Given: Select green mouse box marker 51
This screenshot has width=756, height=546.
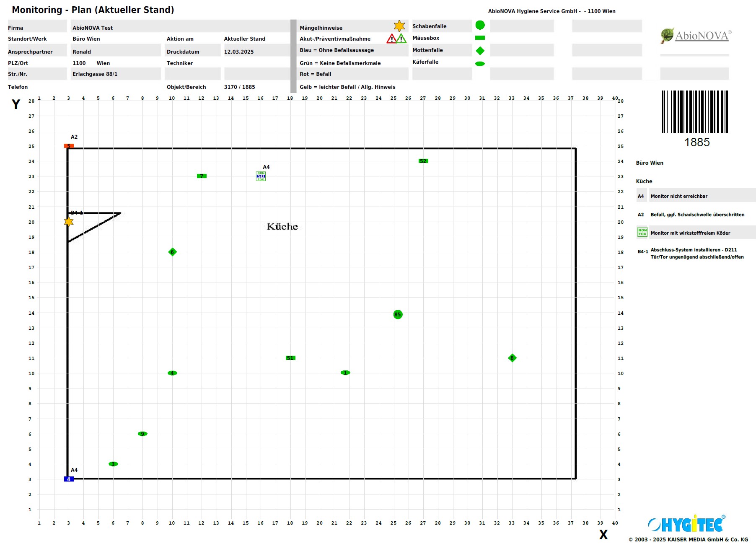Looking at the screenshot, I should point(290,358).
